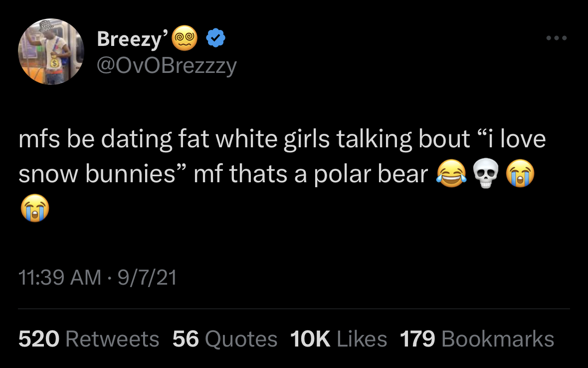The width and height of the screenshot is (588, 368).
Task: Click the 9/7/21 date
Action: click(x=148, y=278)
